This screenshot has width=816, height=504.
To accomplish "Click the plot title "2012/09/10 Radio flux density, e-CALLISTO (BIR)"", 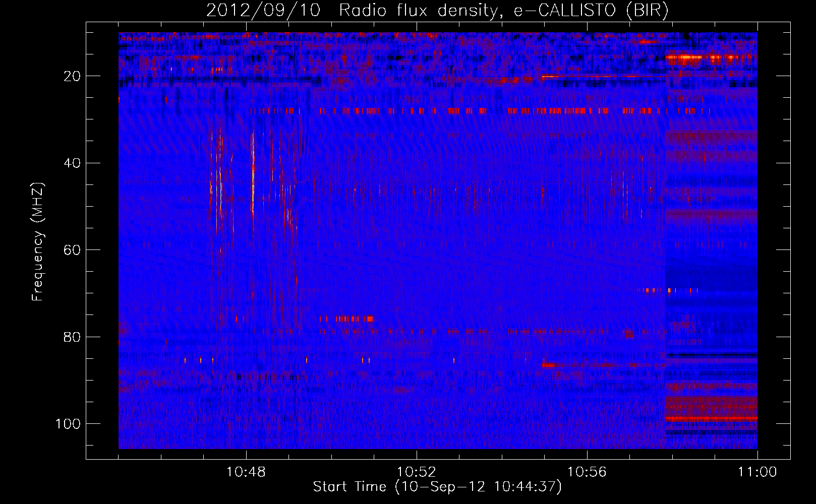I will point(437,11).
